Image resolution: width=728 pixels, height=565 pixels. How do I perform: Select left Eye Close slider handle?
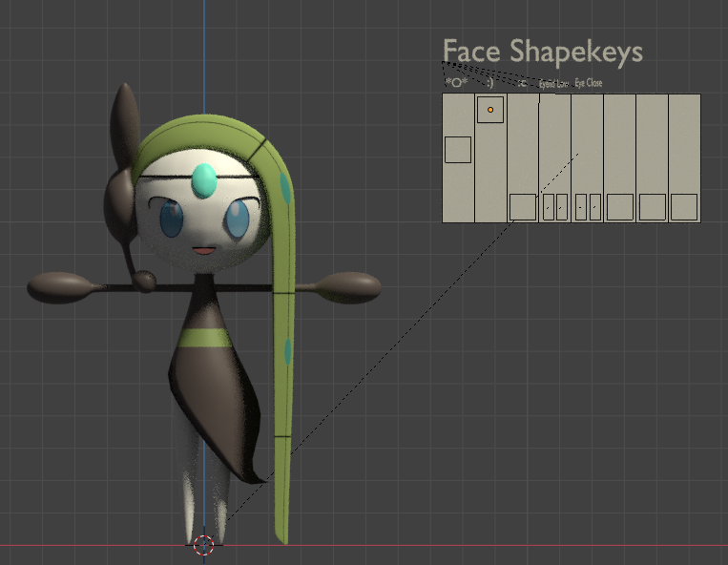click(581, 207)
